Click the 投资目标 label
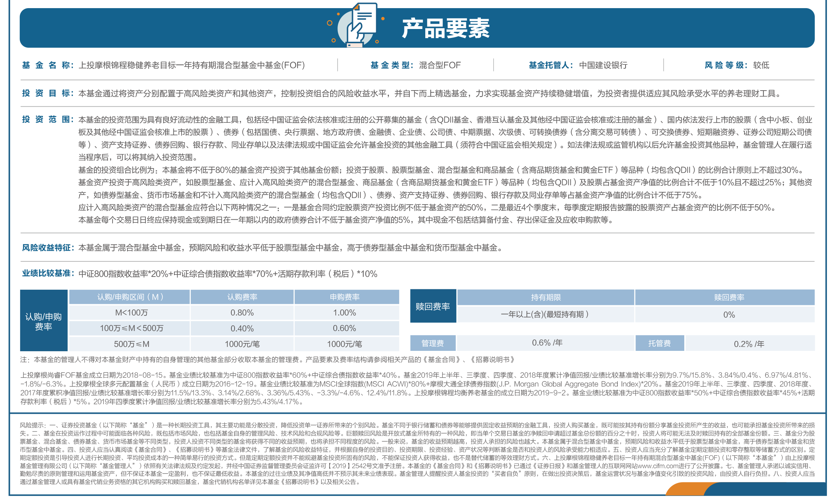Viewport: 835px width, 504px height. click(x=48, y=93)
